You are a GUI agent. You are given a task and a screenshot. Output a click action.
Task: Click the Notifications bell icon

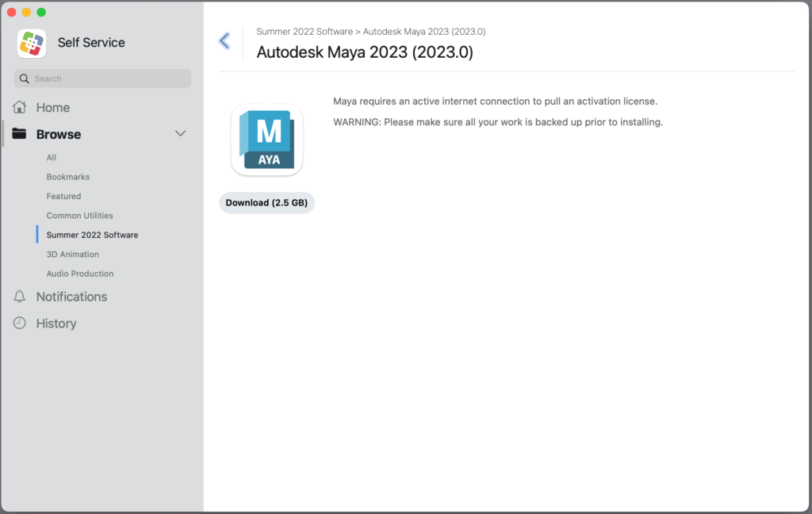pos(19,297)
